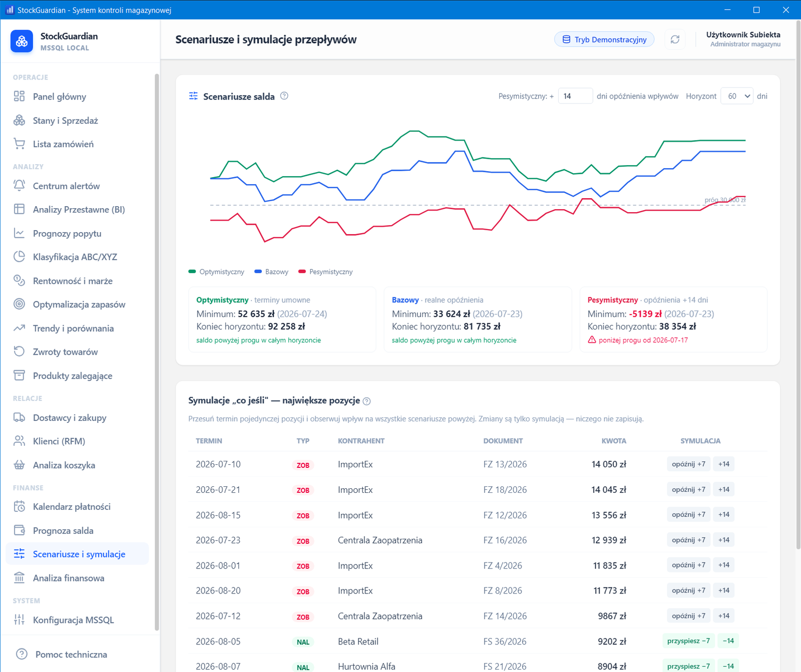Viewport: 801px width, 672px height.
Task: Click the TERMIN column header
Action: 209,441
